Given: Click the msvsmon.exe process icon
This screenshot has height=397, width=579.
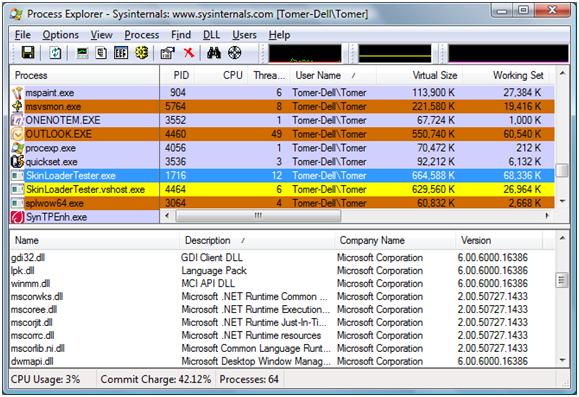Looking at the screenshot, I should coord(17,106).
